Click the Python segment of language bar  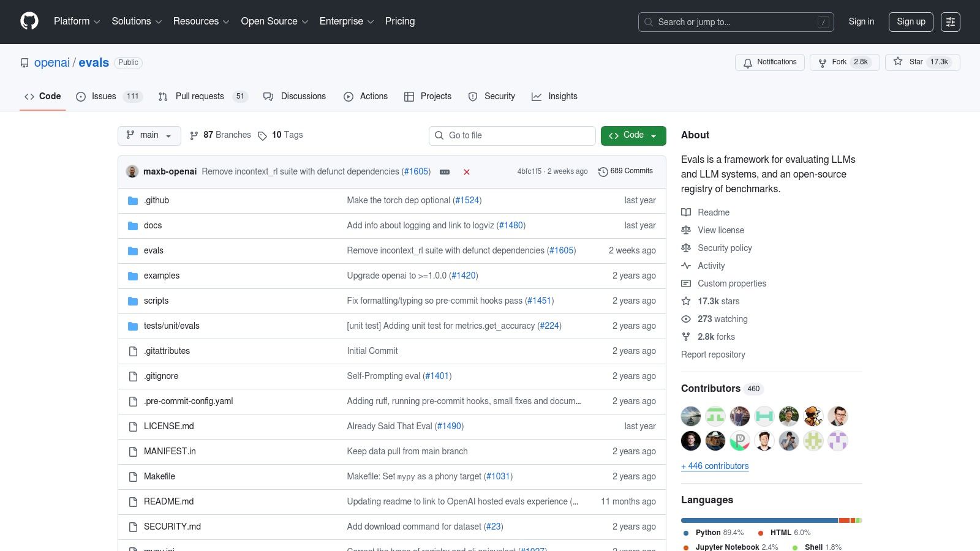(x=759, y=520)
